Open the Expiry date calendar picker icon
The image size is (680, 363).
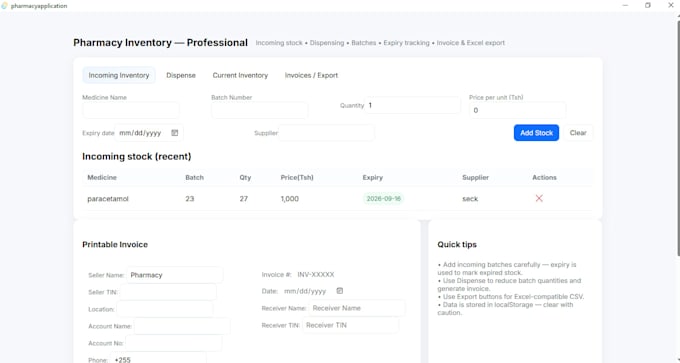click(x=174, y=133)
